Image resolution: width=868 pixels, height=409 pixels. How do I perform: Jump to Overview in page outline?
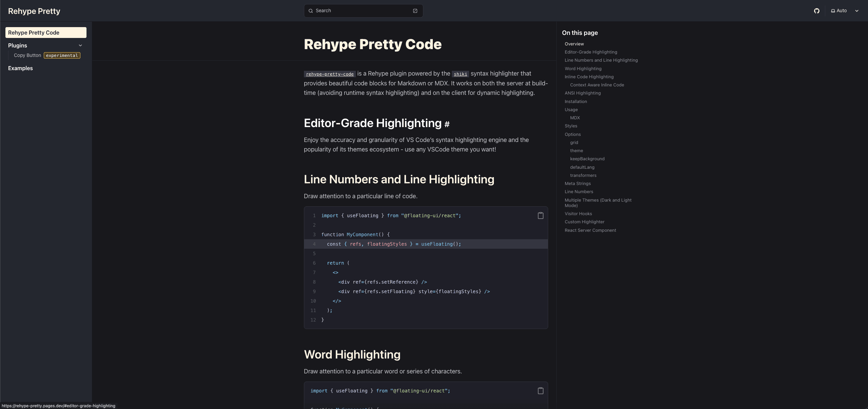574,44
